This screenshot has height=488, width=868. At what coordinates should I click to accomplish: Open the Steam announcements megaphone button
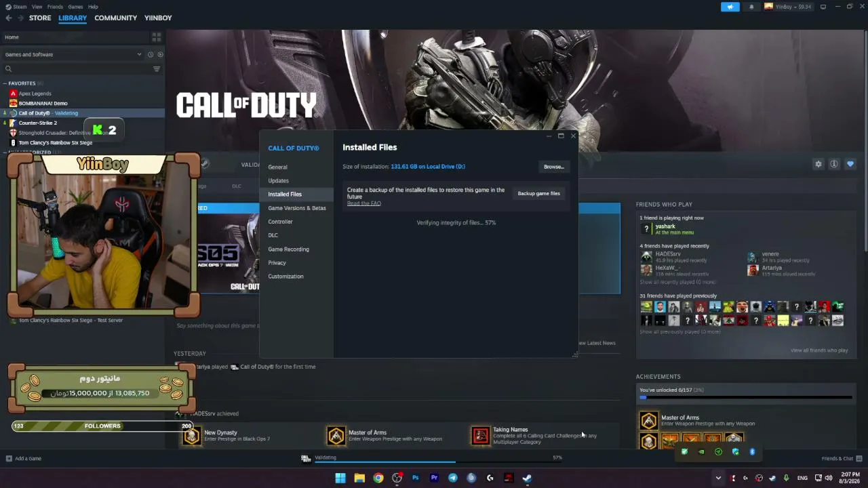pyautogui.click(x=730, y=7)
